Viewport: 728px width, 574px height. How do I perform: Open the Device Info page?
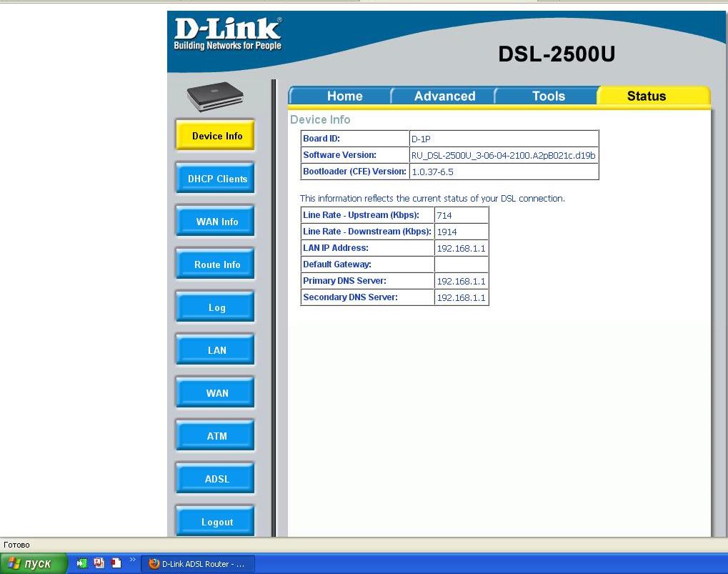(x=216, y=135)
